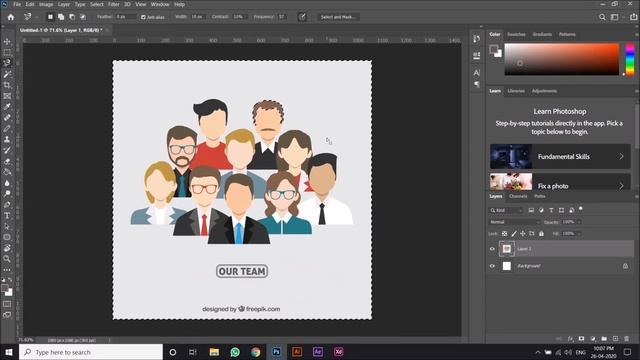The height and width of the screenshot is (360, 640).
Task: Click the hue spectrum slider
Action: pyautogui.click(x=630, y=59)
